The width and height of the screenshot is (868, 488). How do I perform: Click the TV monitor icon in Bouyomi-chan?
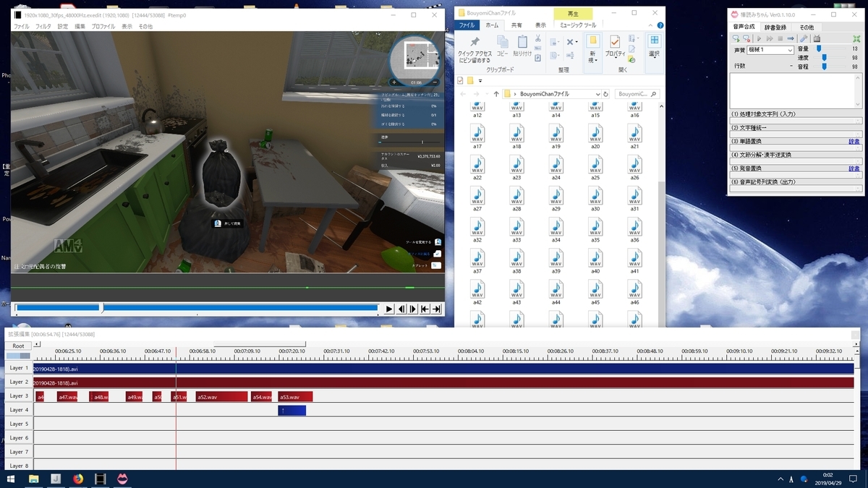(817, 38)
